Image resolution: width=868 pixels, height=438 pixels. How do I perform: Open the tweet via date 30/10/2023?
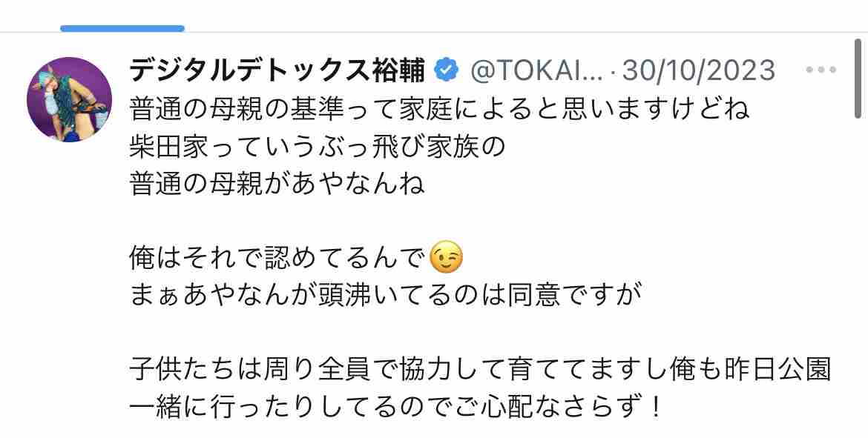[x=699, y=70]
